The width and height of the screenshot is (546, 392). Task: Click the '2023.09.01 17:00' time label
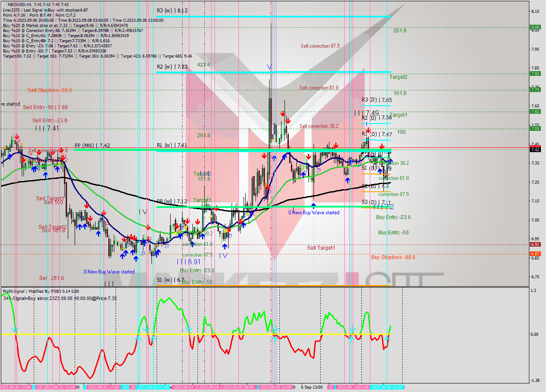point(103,387)
